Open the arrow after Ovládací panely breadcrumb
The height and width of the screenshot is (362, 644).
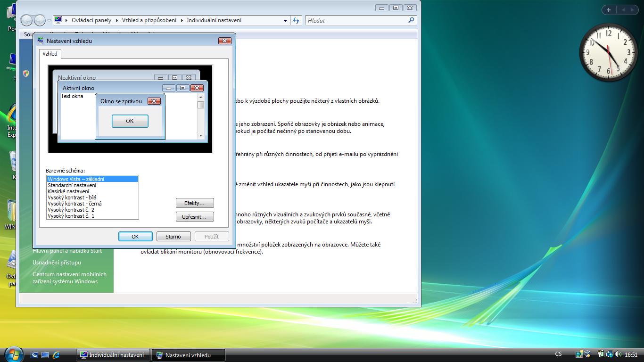pos(116,21)
